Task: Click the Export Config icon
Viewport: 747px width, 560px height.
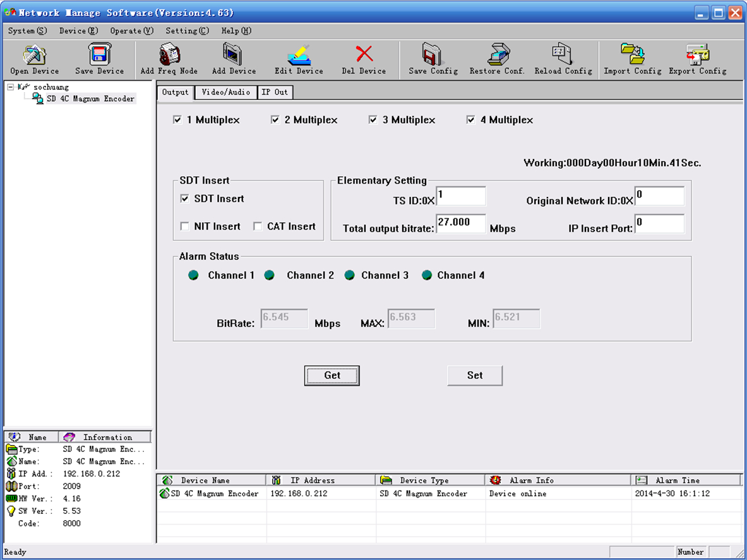Action: pos(698,54)
